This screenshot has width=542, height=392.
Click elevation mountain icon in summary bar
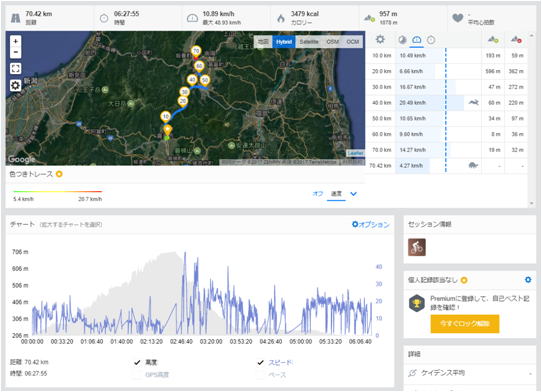coord(370,18)
